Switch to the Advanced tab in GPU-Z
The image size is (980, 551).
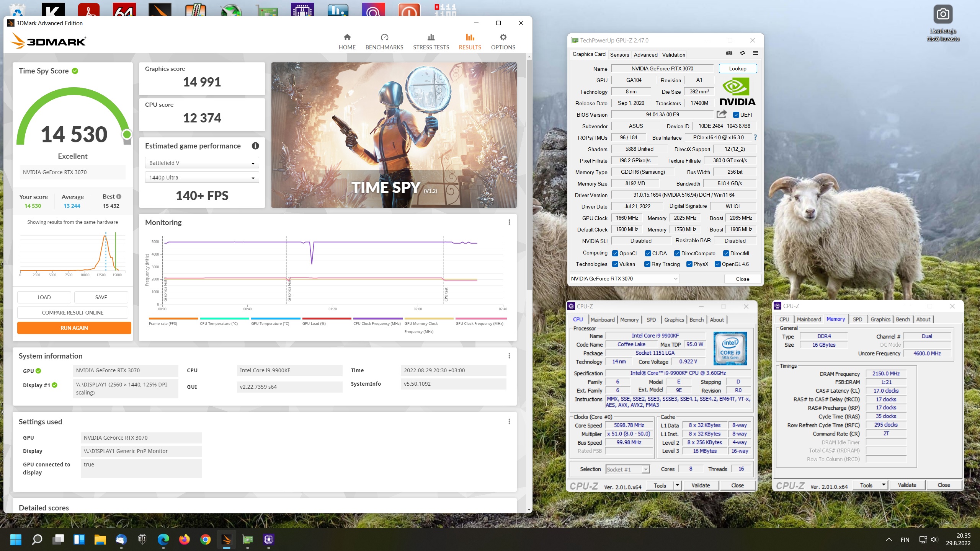tap(645, 55)
